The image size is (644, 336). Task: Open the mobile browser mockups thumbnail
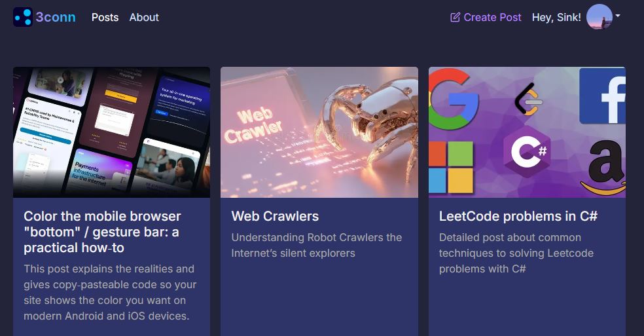point(112,132)
